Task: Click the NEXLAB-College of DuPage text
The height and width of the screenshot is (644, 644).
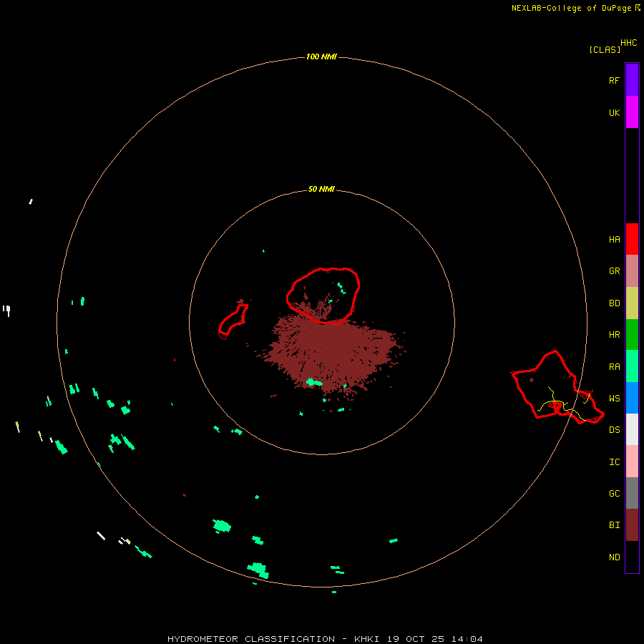Action: [x=571, y=8]
